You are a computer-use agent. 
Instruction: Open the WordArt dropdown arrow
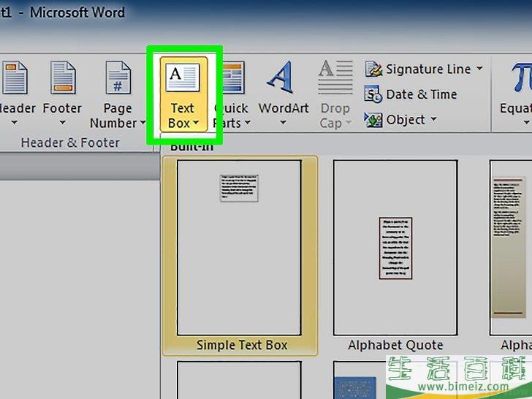point(283,123)
